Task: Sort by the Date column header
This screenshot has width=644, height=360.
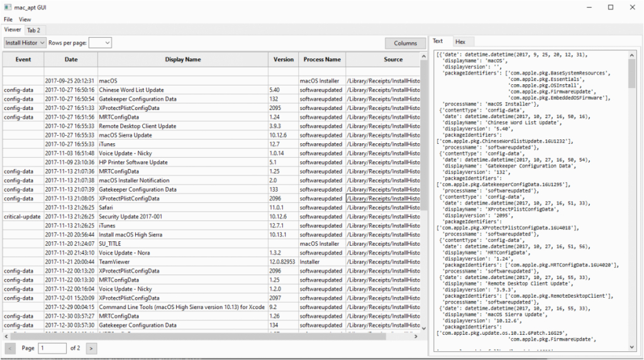Action: tap(70, 60)
